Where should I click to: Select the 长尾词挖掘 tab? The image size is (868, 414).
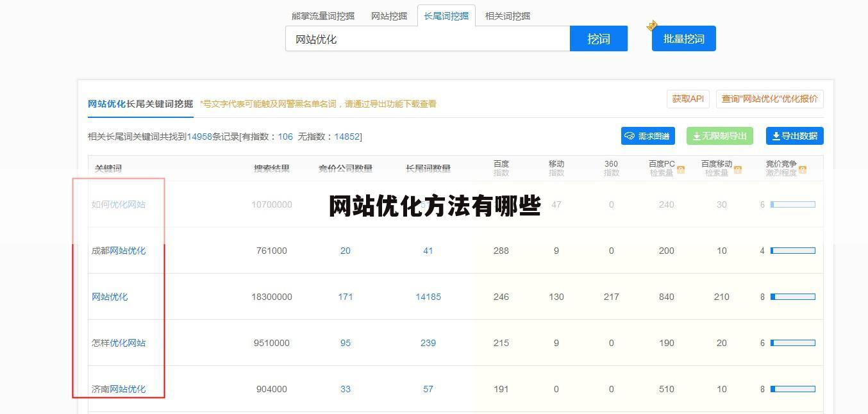(447, 15)
